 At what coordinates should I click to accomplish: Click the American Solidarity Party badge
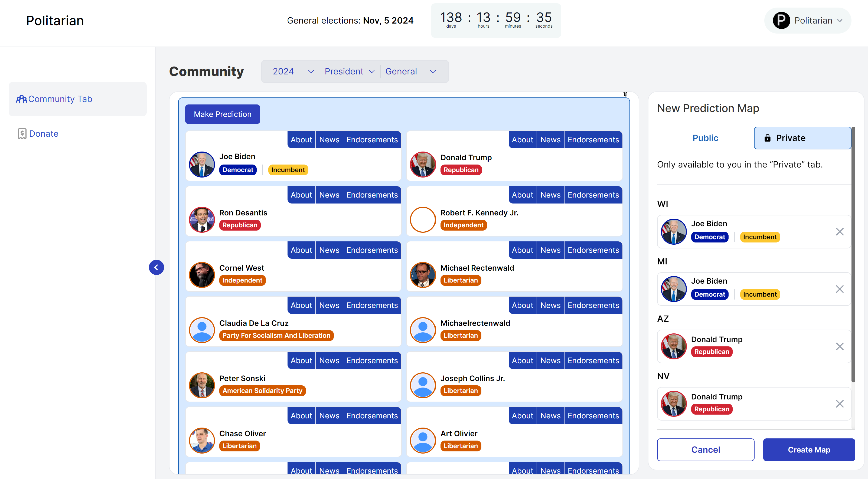pos(263,391)
